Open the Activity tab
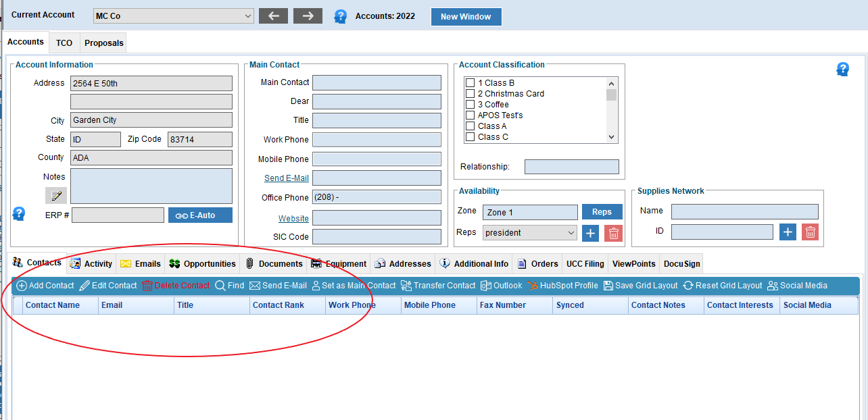The width and height of the screenshot is (868, 420). (x=91, y=264)
